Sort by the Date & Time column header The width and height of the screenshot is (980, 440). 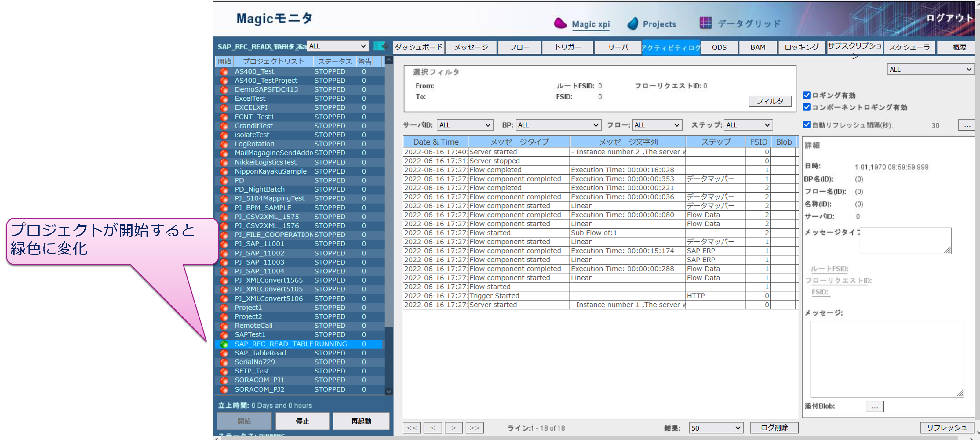[435, 142]
